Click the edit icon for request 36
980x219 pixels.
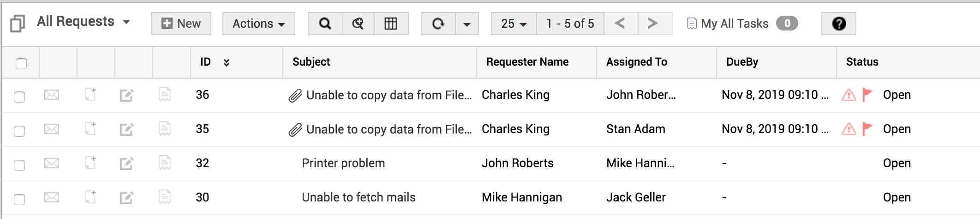point(126,95)
